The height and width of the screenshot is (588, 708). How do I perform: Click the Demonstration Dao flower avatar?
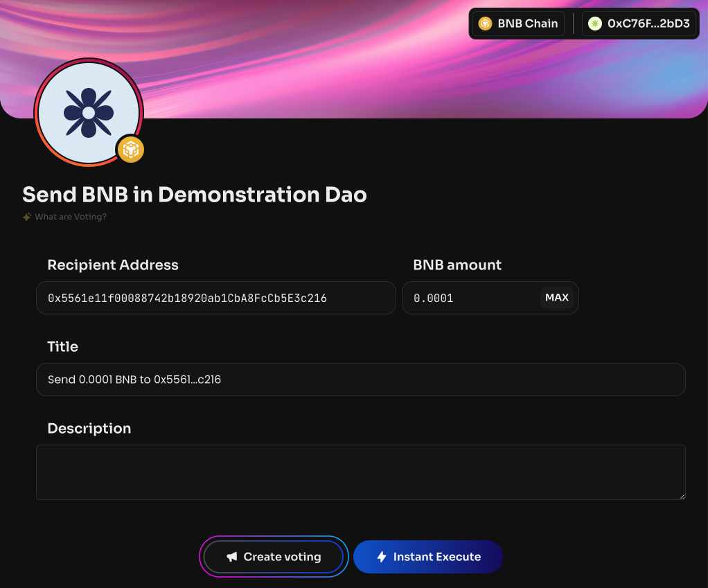(89, 112)
